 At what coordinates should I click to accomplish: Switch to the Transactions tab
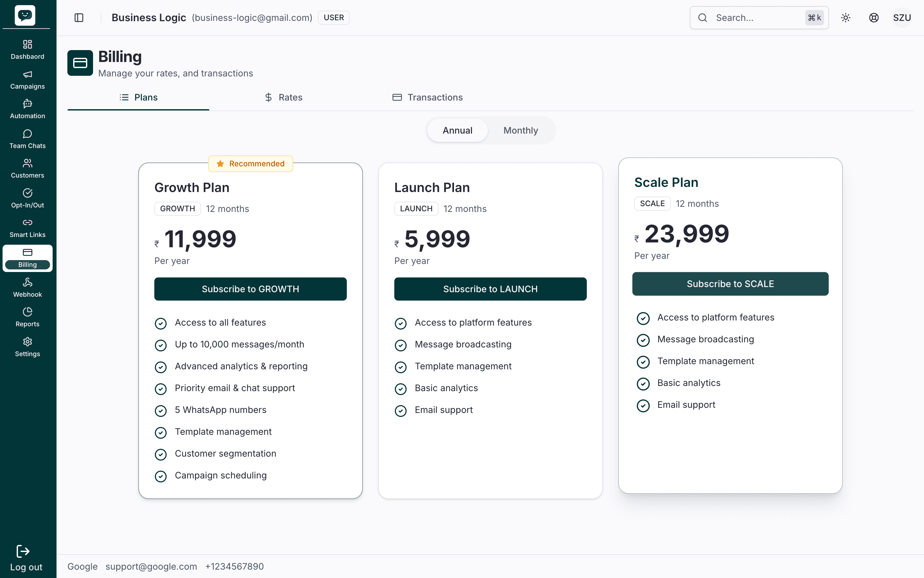click(x=428, y=98)
